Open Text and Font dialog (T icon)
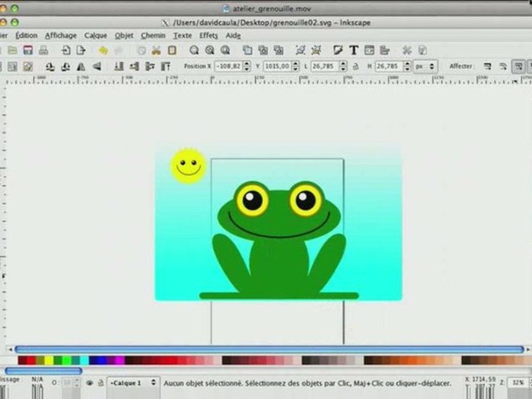The image size is (532, 399). click(354, 50)
